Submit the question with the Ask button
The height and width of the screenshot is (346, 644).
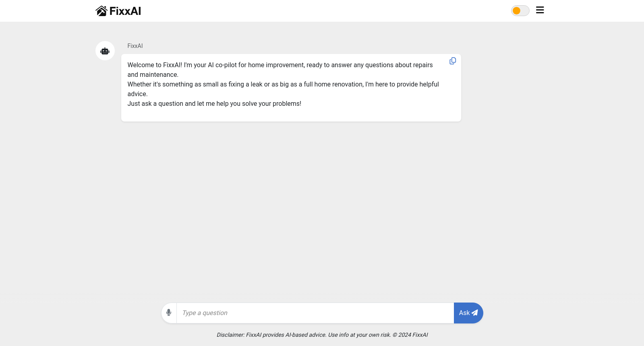[468, 313]
